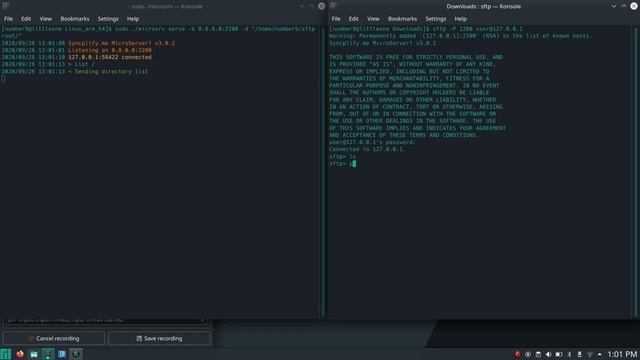This screenshot has width=640, height=360.
Task: Maximize the sftp Konsole window
Action: point(624,6)
